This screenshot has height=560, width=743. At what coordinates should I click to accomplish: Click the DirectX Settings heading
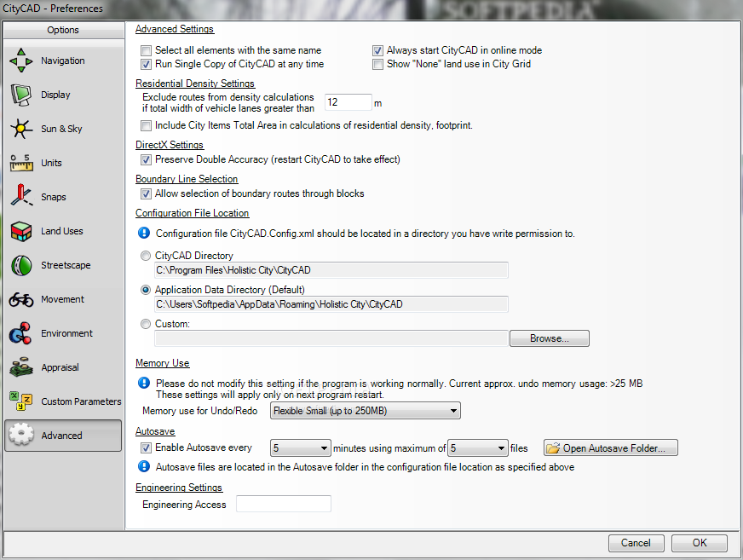click(170, 145)
